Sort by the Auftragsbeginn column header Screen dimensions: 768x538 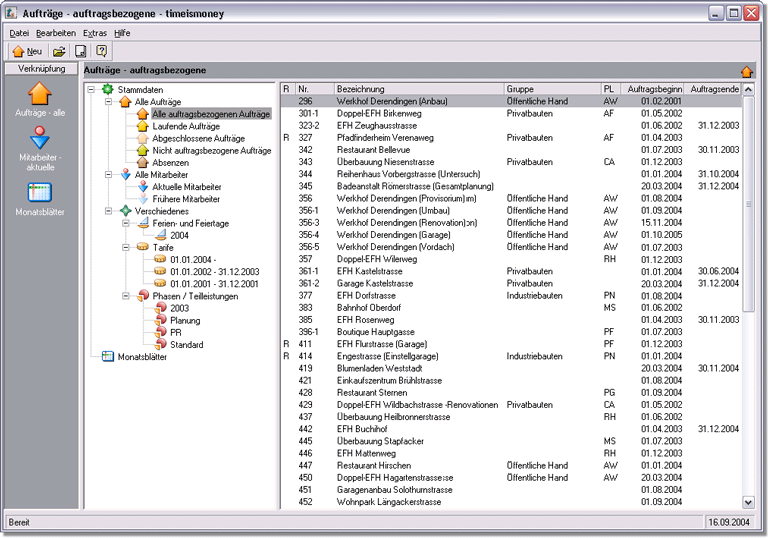pos(654,89)
